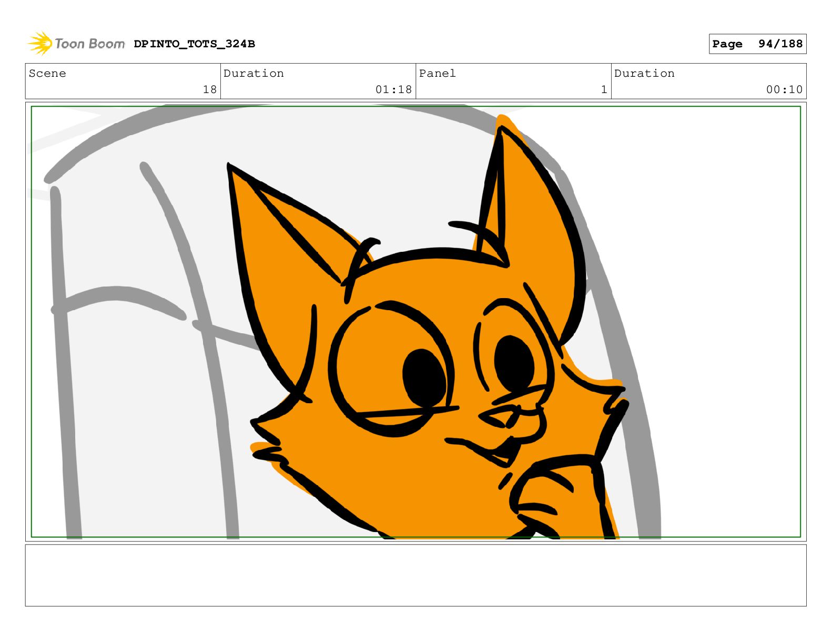832x644 pixels.
Task: Click the scene duration 01:18
Action: point(393,89)
